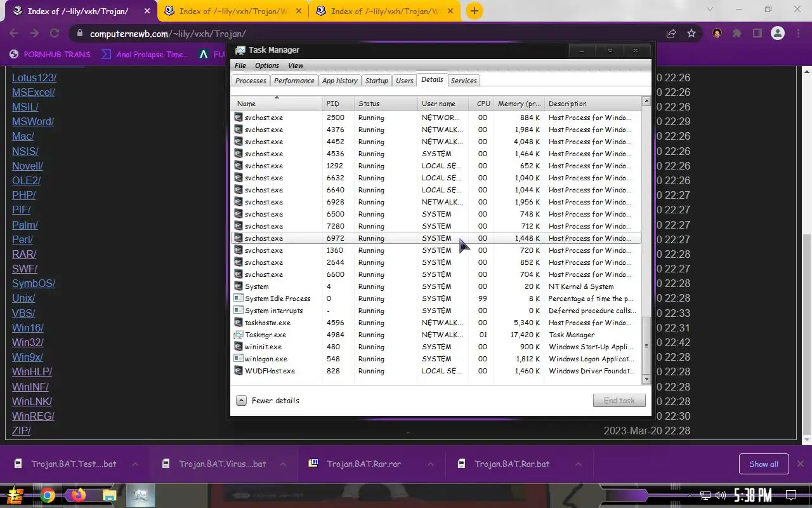Bookmark this page with star icon
The height and width of the screenshot is (508, 812).
click(691, 33)
